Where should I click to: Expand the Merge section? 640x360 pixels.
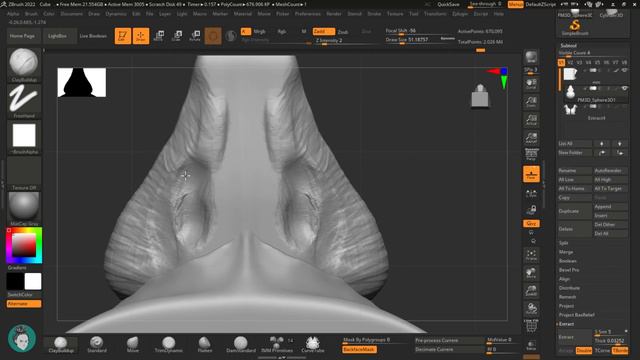point(566,252)
